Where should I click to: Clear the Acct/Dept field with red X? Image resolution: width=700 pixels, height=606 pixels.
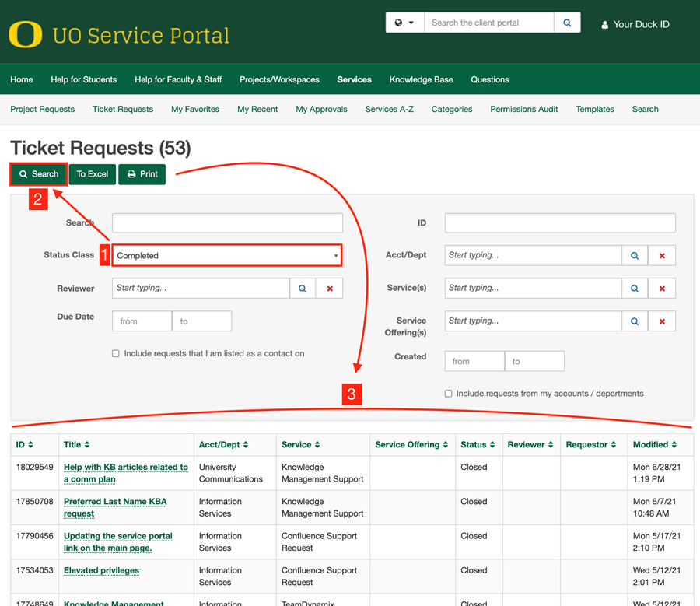pos(662,255)
